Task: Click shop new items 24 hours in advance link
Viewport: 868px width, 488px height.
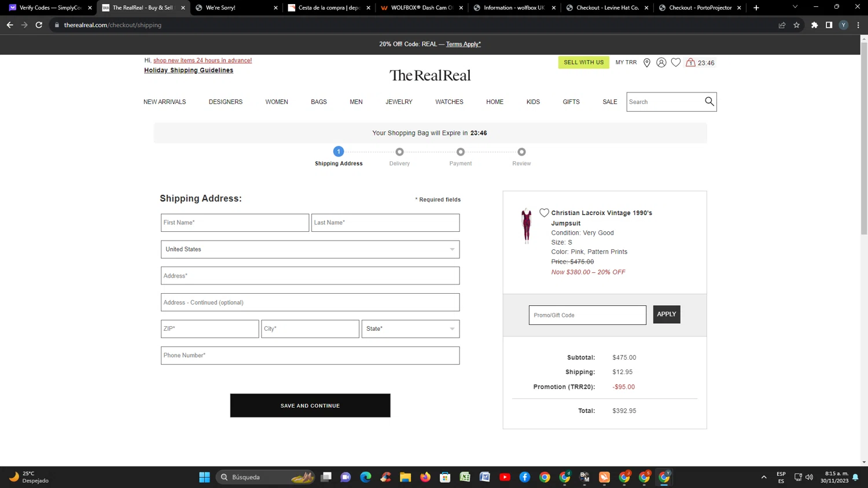Action: pyautogui.click(x=203, y=60)
